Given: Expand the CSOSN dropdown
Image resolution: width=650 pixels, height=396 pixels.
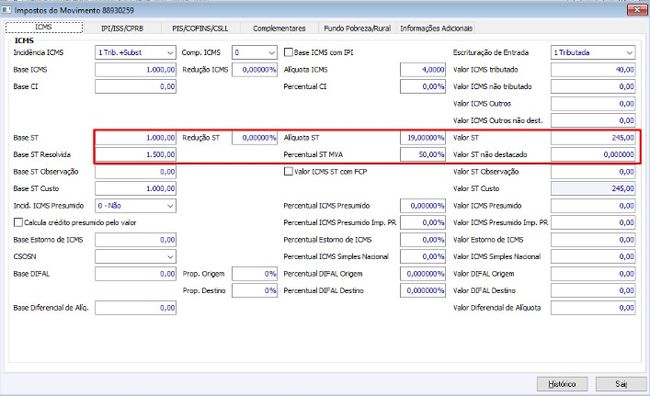Looking at the screenshot, I should pos(136,257).
